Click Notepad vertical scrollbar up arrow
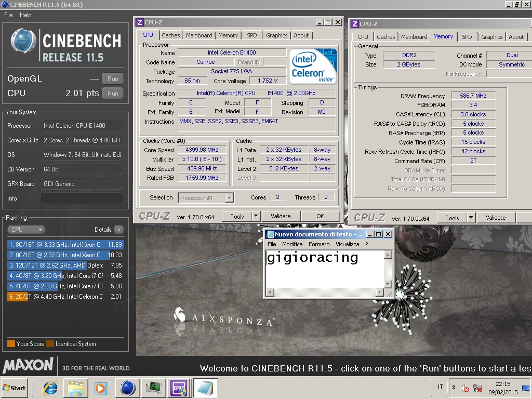The image size is (532, 399). 388,255
